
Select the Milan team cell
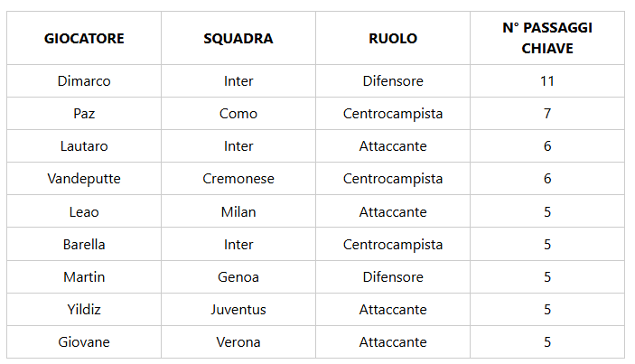click(238, 212)
